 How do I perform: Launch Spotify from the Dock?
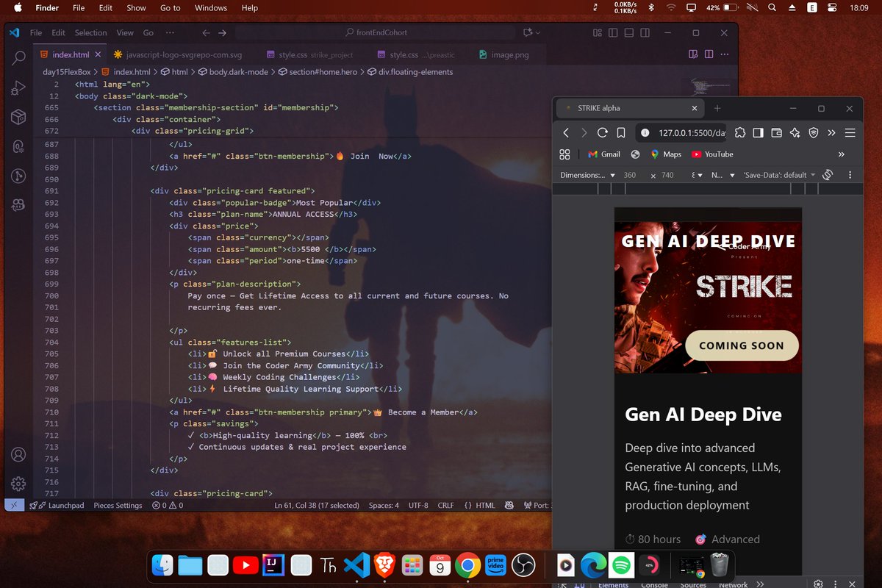tap(622, 565)
